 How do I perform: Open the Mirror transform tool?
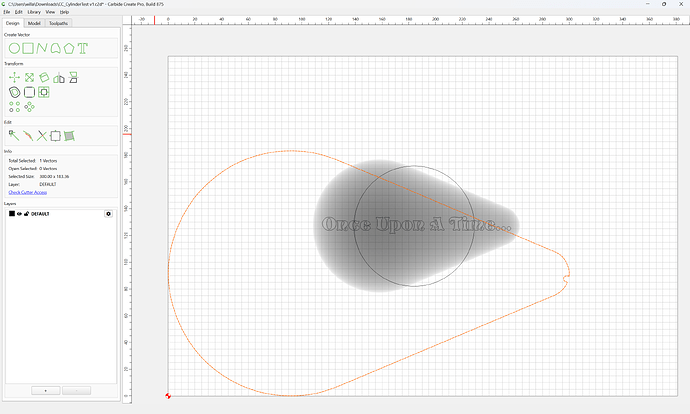pos(59,78)
